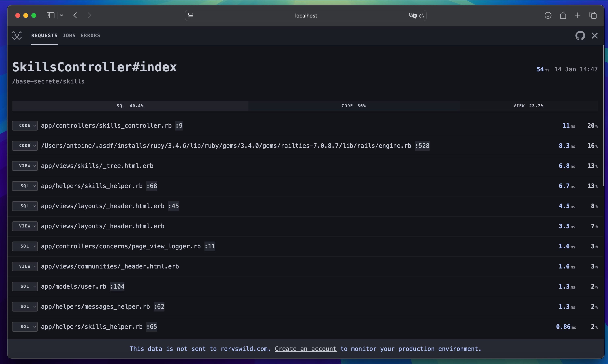
Task: Click the localhost address field
Action: click(306, 15)
